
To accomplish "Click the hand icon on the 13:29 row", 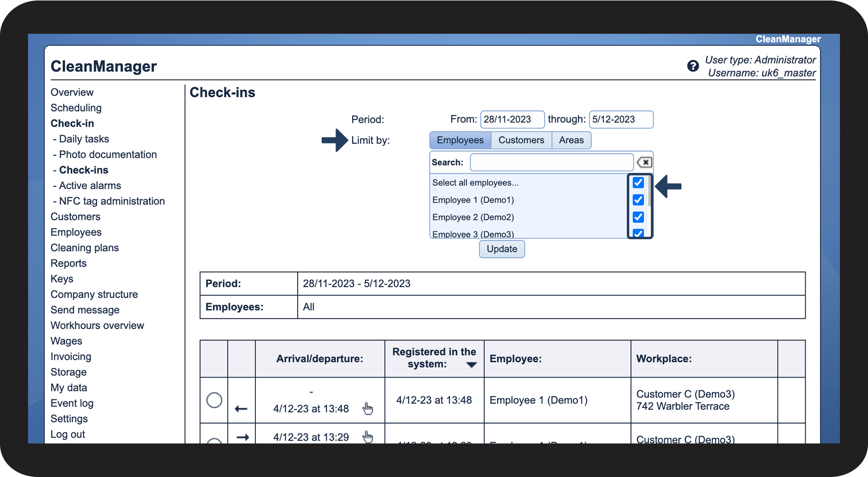I will click(367, 437).
